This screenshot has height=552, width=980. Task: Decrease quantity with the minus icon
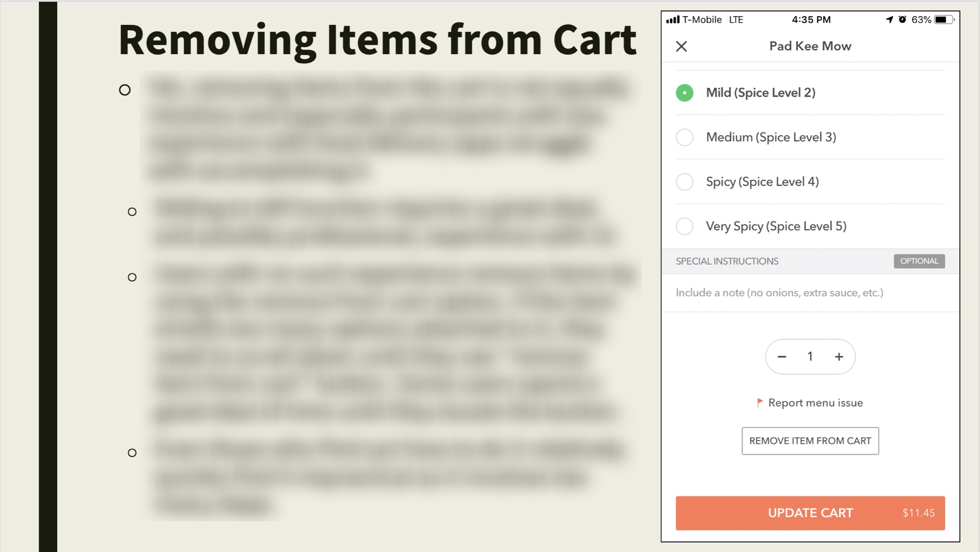[x=782, y=357]
